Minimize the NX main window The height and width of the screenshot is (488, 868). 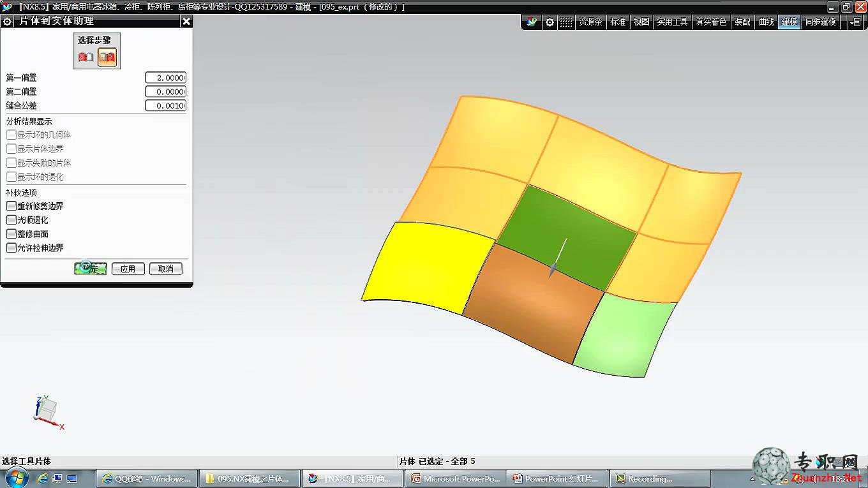832,6
